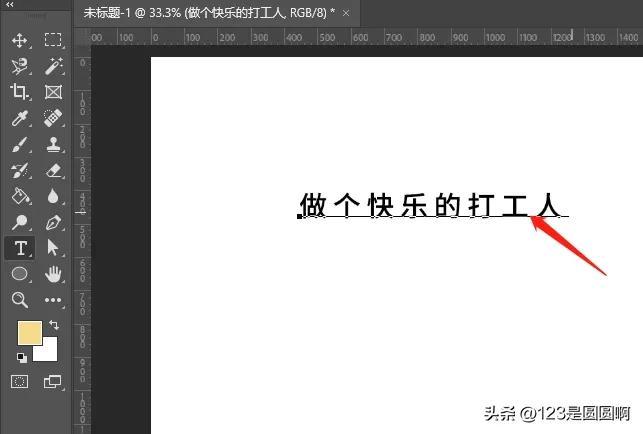643x434 pixels.
Task: Select the Magic Wand tool
Action: pyautogui.click(x=53, y=66)
